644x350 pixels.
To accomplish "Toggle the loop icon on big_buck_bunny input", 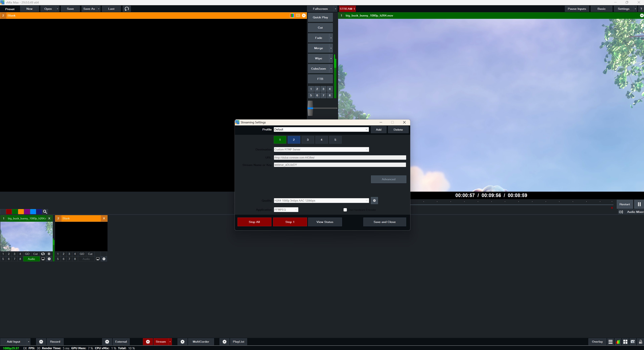I will [43, 254].
